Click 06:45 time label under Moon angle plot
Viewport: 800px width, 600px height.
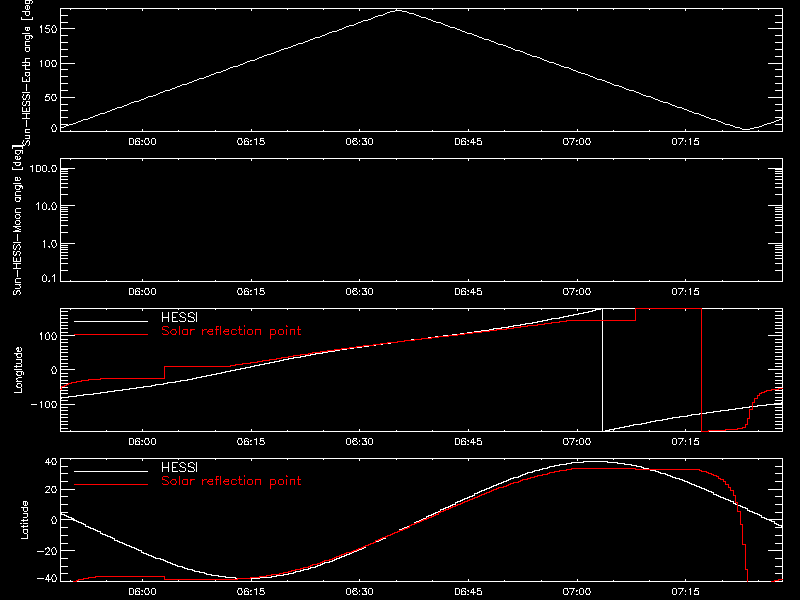(x=468, y=292)
